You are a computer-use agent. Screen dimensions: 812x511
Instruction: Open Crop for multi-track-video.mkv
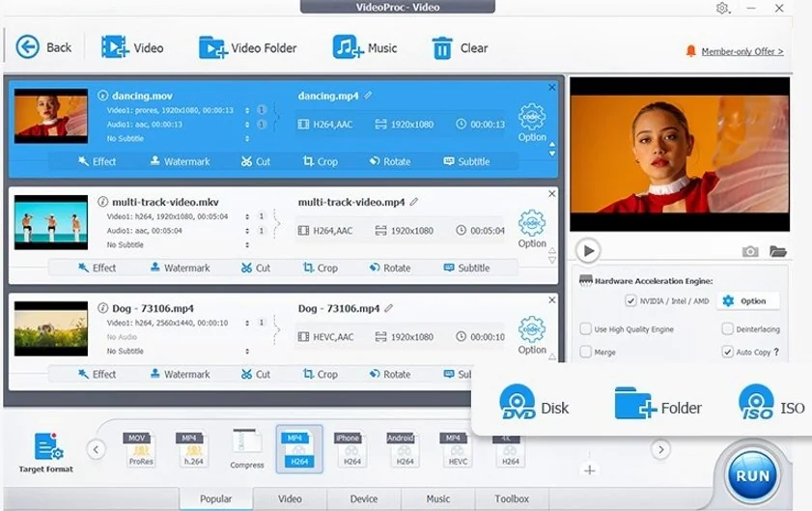pos(321,268)
